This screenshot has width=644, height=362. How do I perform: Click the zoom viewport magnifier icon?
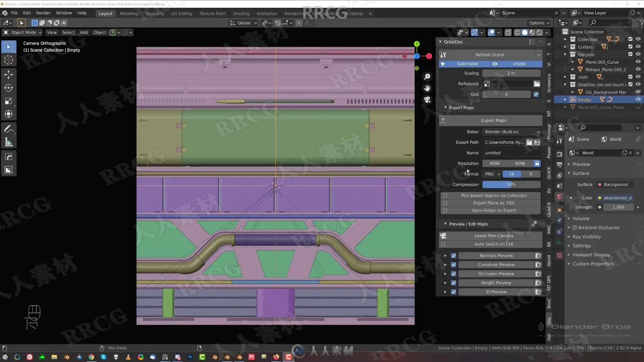(x=427, y=77)
